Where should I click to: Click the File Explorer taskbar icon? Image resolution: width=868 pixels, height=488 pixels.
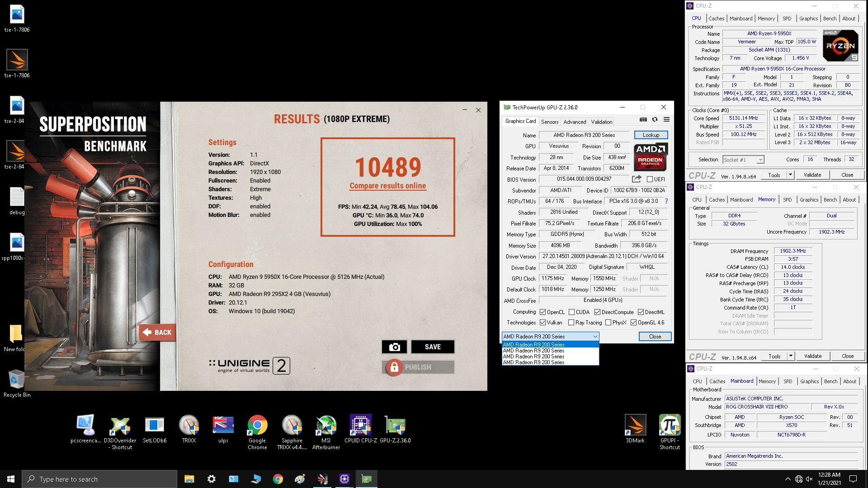tap(189, 479)
